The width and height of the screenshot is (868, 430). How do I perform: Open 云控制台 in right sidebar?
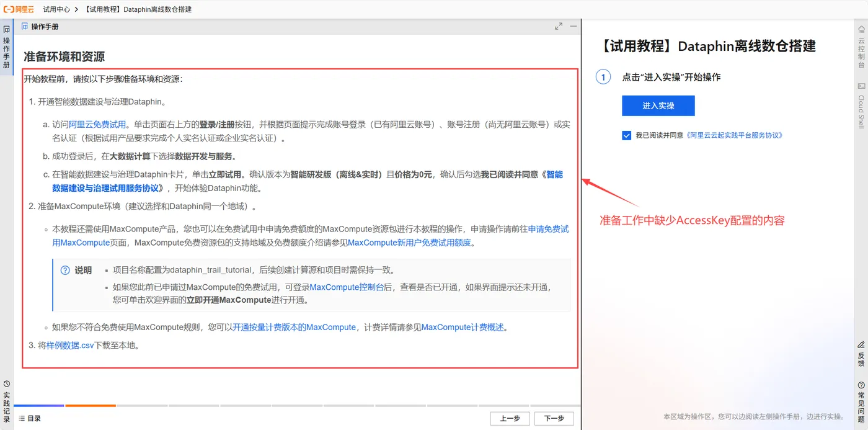click(x=861, y=47)
